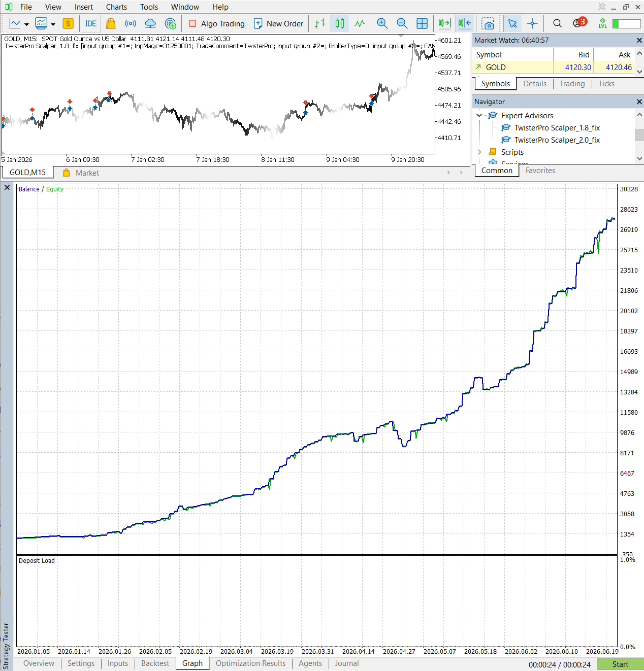Screen dimensions: 644x671
Task: Click the green connection status bar
Action: coord(626,24)
